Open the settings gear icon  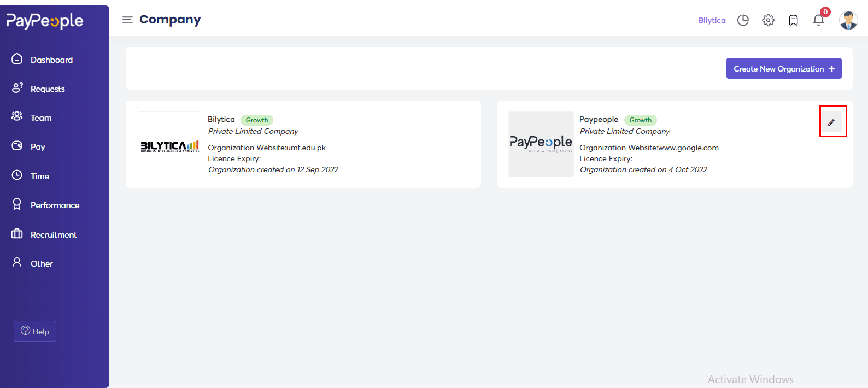[768, 20]
